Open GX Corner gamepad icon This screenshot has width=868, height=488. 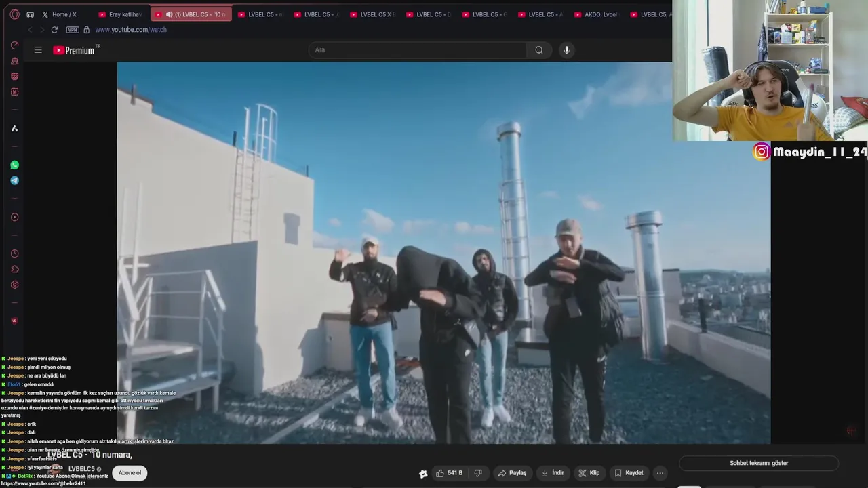point(31,14)
